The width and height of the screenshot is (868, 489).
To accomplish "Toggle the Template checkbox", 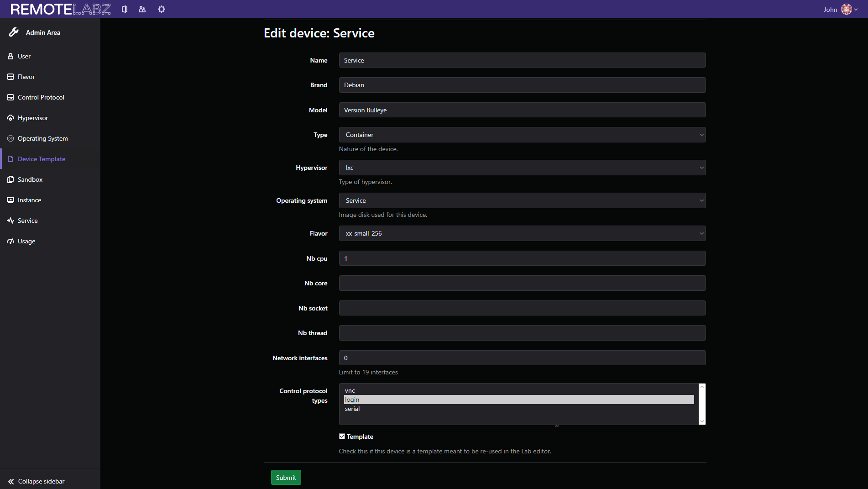I will click(x=342, y=436).
